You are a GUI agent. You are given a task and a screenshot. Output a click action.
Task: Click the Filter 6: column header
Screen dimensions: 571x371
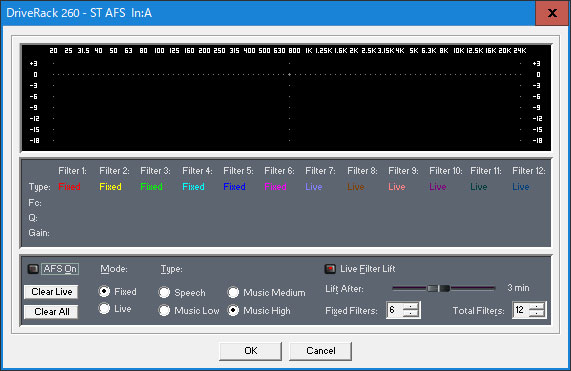point(279,171)
